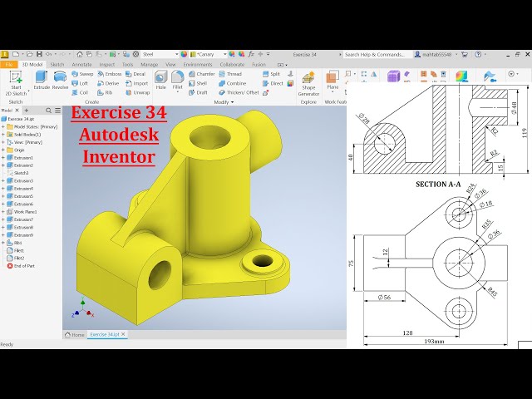Open the File menu tab
Image resolution: width=532 pixels, height=399 pixels.
pos(9,65)
